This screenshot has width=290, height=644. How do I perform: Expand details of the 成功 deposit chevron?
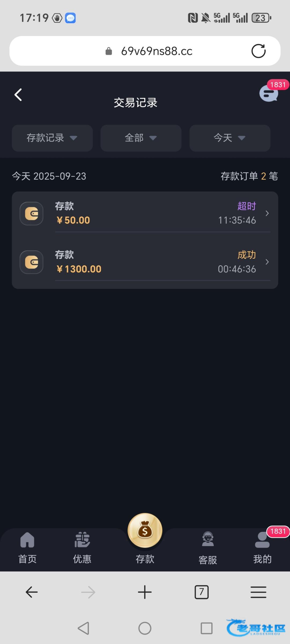click(x=267, y=262)
